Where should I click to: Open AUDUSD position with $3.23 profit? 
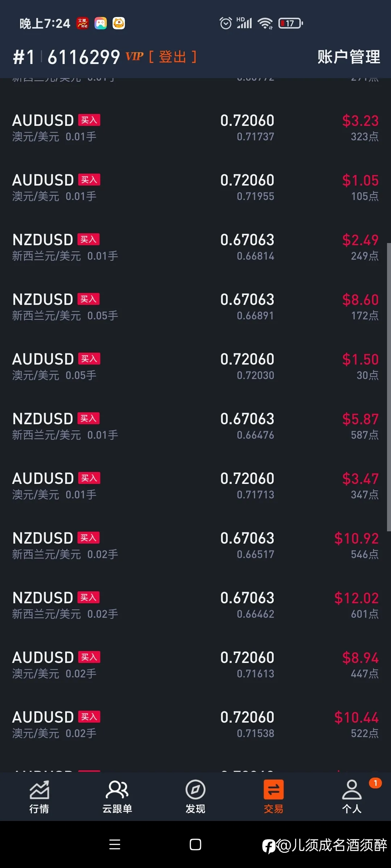[195, 128]
